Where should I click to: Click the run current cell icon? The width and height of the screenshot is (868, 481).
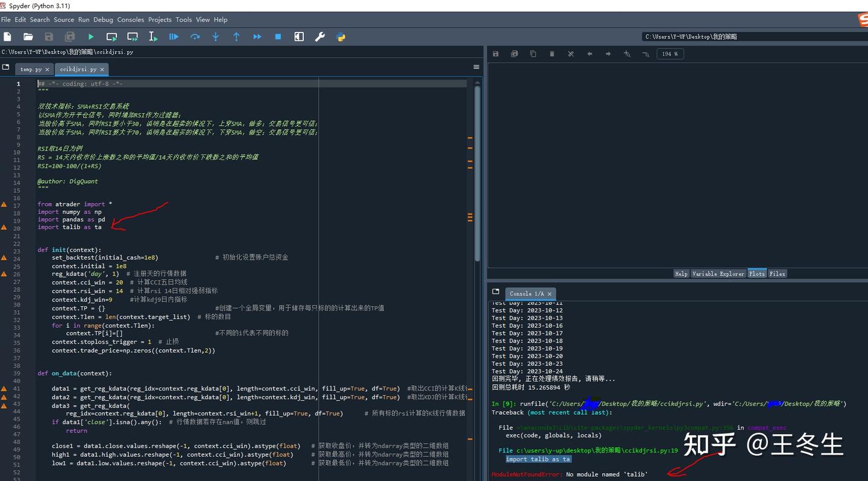[x=112, y=37]
